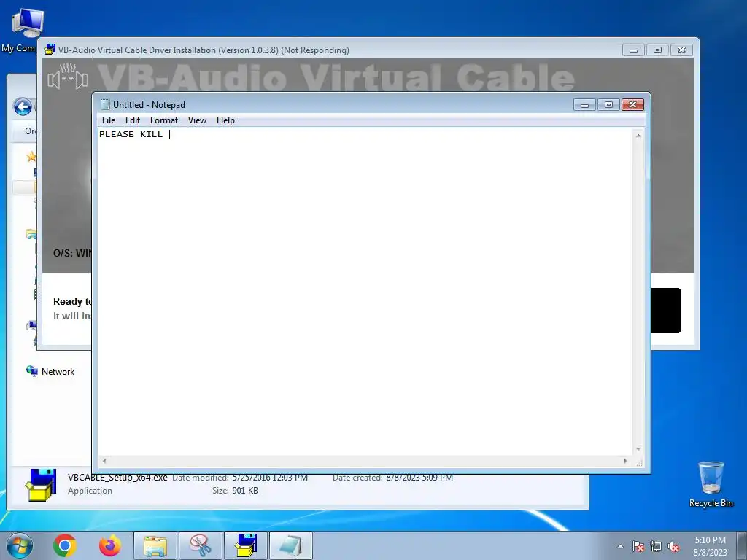
Task: Open the network status tray icon
Action: coord(656,547)
